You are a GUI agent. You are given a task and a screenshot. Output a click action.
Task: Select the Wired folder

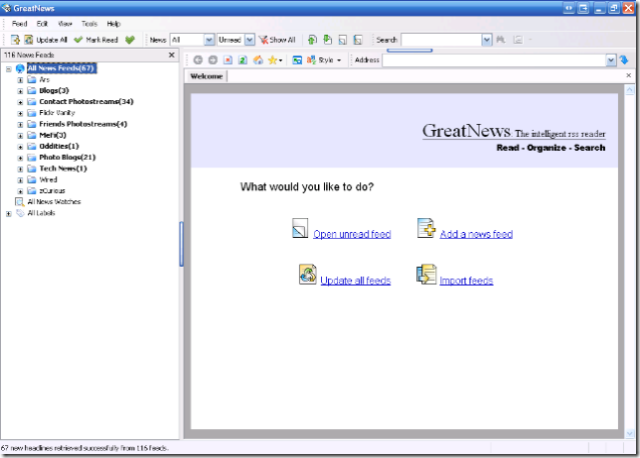48,180
